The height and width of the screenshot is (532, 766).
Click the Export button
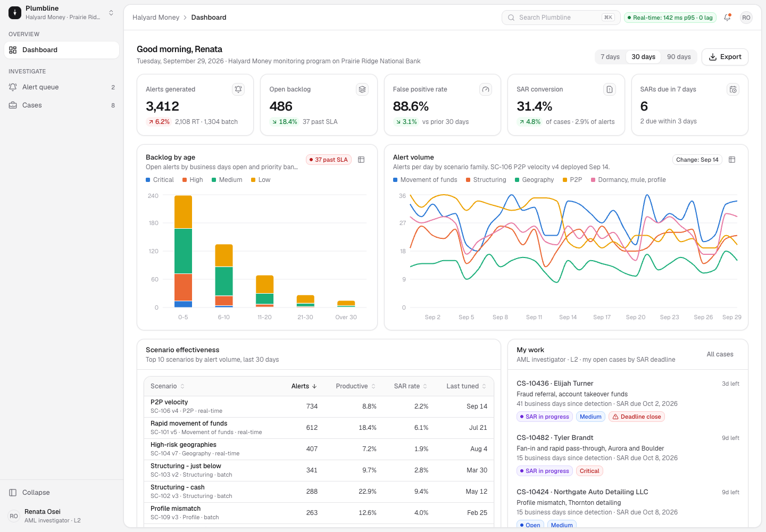pos(725,57)
